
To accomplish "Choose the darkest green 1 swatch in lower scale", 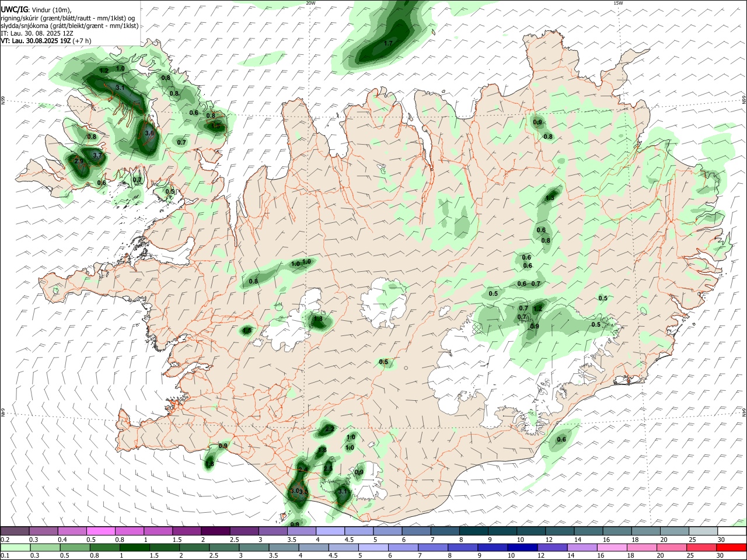I will (x=135, y=547).
